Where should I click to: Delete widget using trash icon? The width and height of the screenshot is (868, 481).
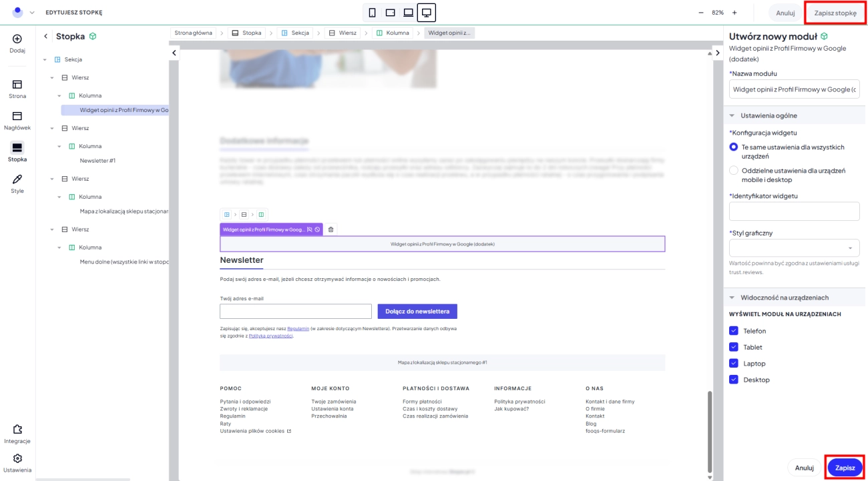(x=331, y=229)
